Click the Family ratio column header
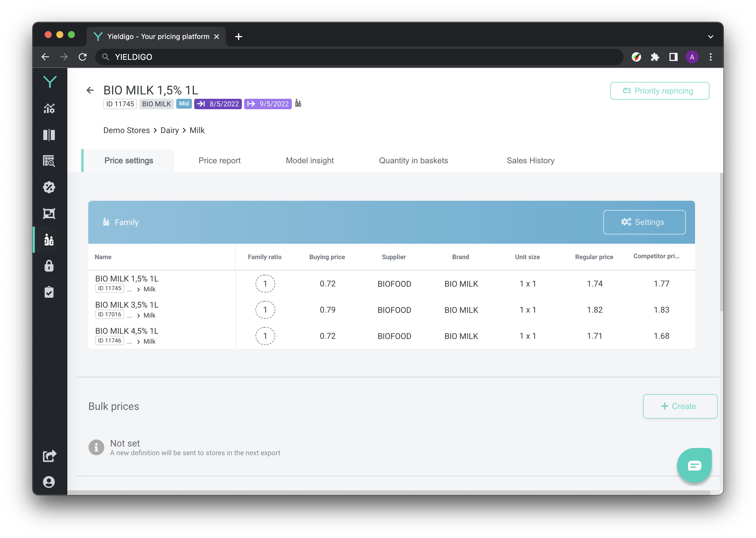The image size is (756, 538). 264,257
